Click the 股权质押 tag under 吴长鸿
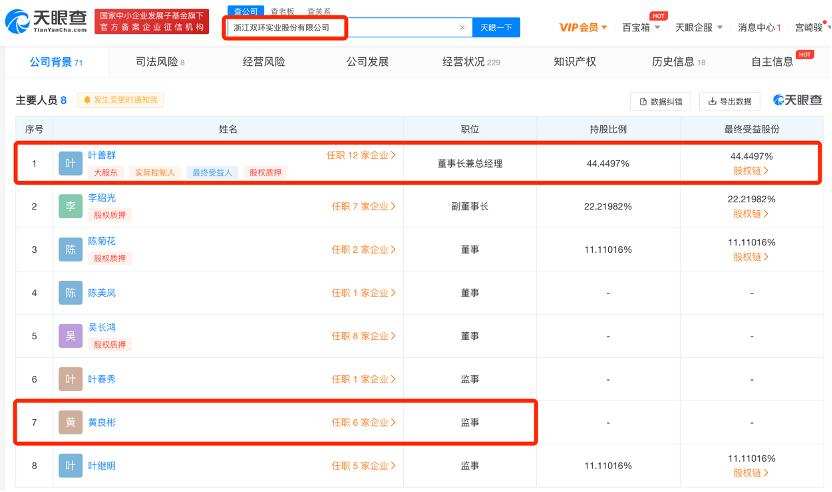The height and width of the screenshot is (492, 832). click(x=110, y=344)
